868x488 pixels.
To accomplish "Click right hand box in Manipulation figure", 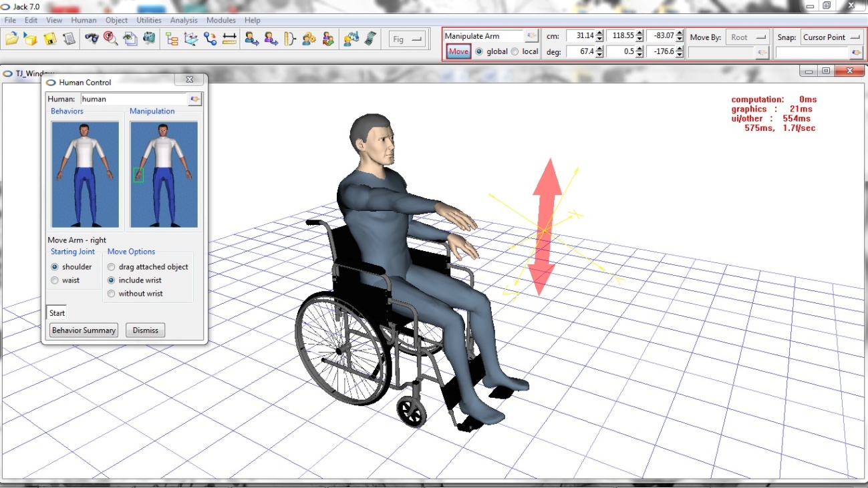I will point(138,175).
